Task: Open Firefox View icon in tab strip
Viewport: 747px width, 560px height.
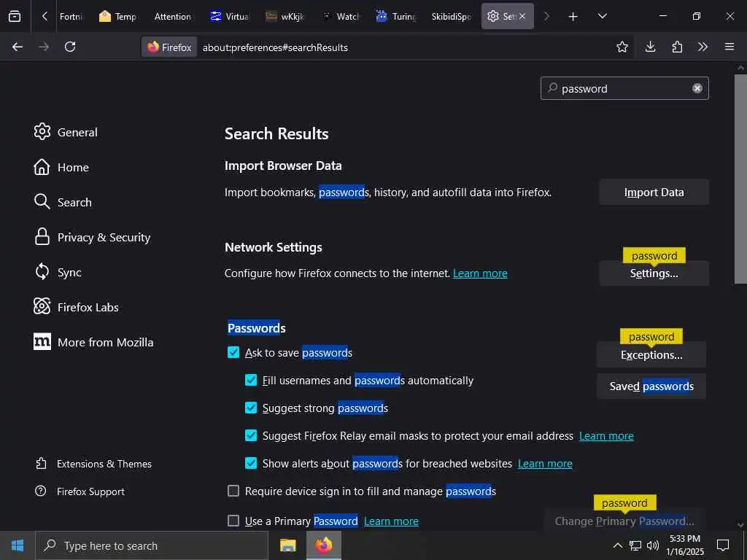Action: [15, 17]
